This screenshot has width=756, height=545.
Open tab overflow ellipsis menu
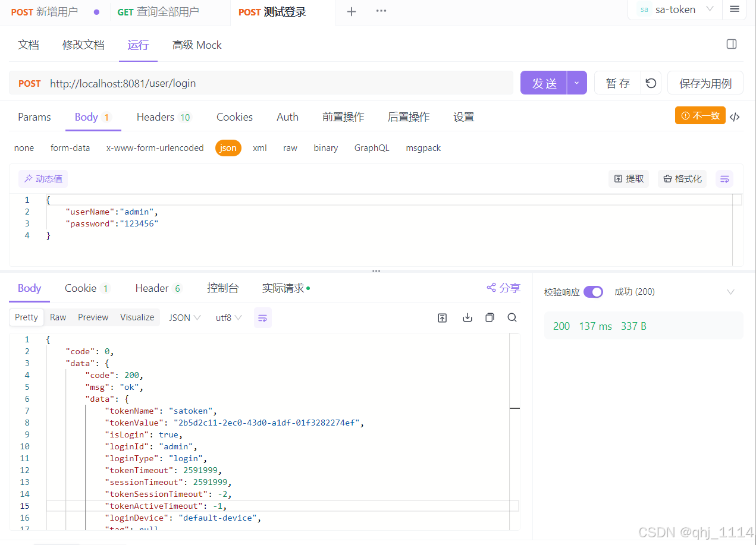click(381, 11)
